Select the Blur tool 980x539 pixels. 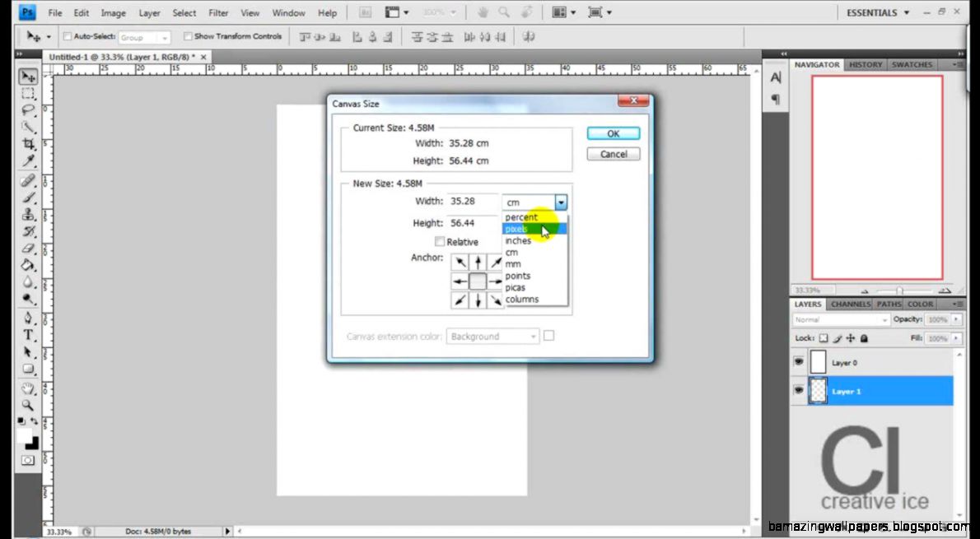[x=28, y=281]
